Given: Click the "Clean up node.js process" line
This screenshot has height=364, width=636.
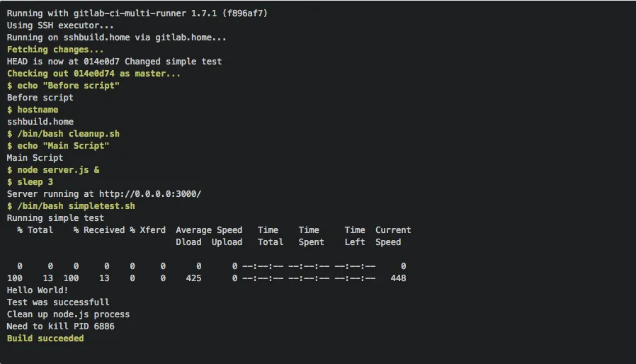Looking at the screenshot, I should (x=68, y=314).
